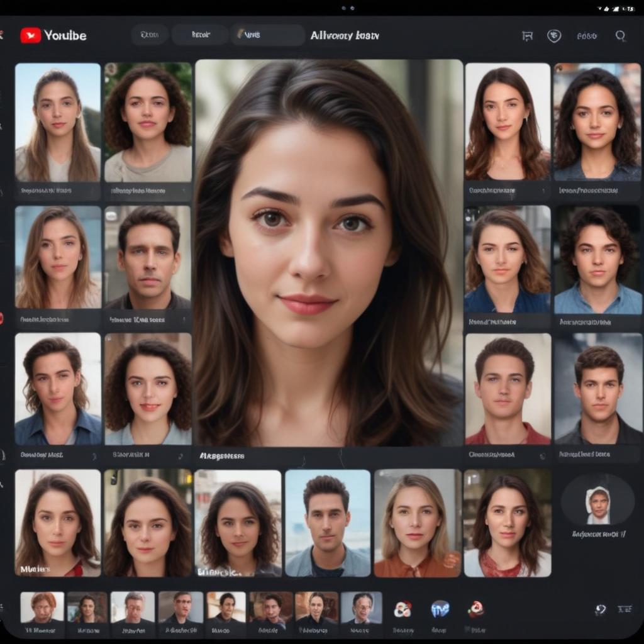
Task: Click the speech bubble icon at bottom right
Action: point(601,609)
